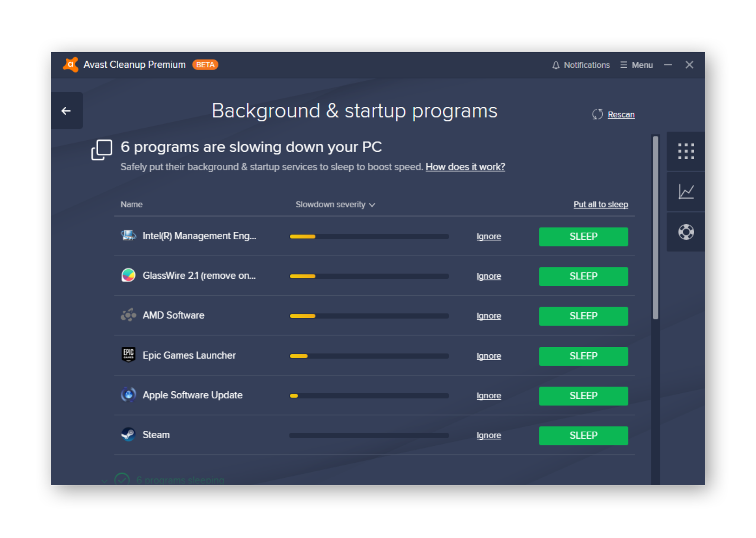Put Epic Games Launcher to sleep

[583, 356]
